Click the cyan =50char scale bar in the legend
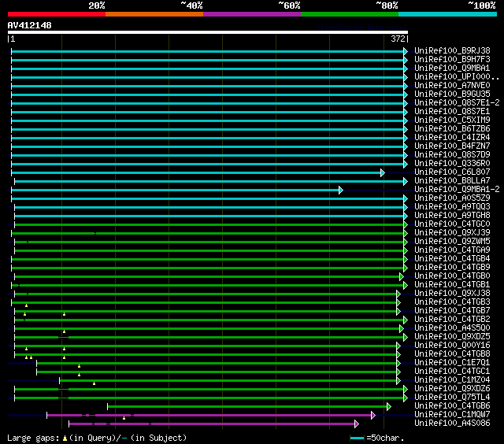Viewport: 504px width, 444px height. [x=358, y=438]
